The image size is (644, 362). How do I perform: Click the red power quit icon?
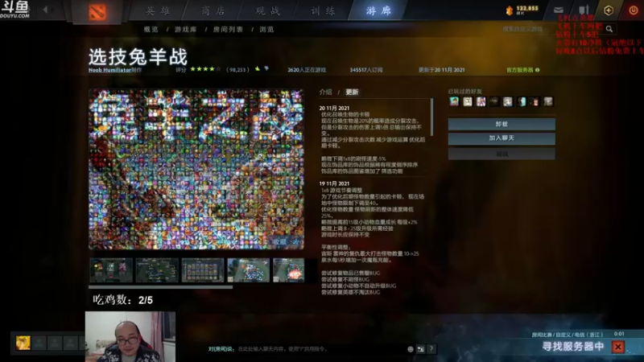pyautogui.click(x=634, y=10)
